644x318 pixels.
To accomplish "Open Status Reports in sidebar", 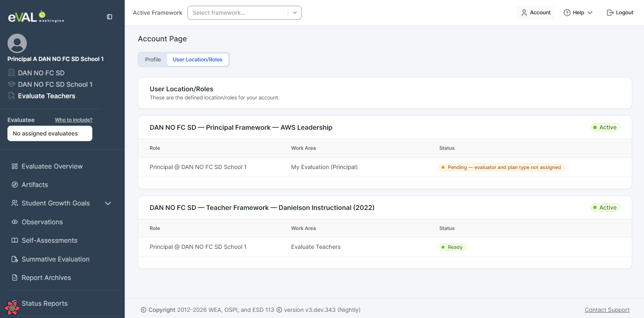I will pos(45,303).
